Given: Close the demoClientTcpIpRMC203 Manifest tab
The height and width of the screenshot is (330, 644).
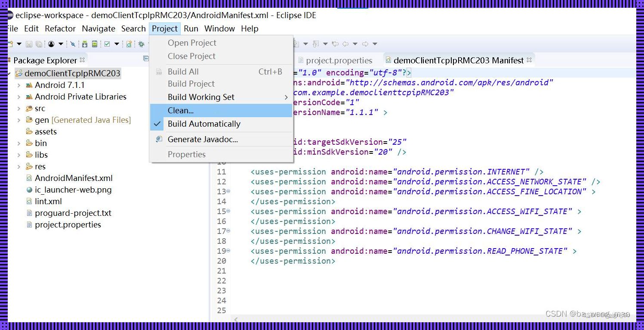Looking at the screenshot, I should click(x=529, y=60).
